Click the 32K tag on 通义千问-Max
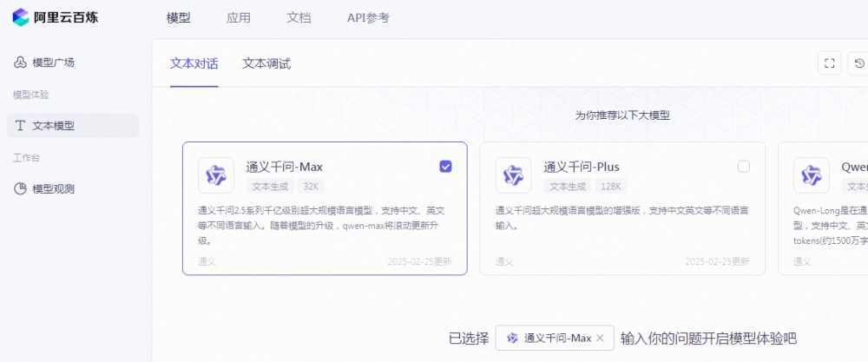Viewport: 868px width, 362px height. tap(311, 186)
